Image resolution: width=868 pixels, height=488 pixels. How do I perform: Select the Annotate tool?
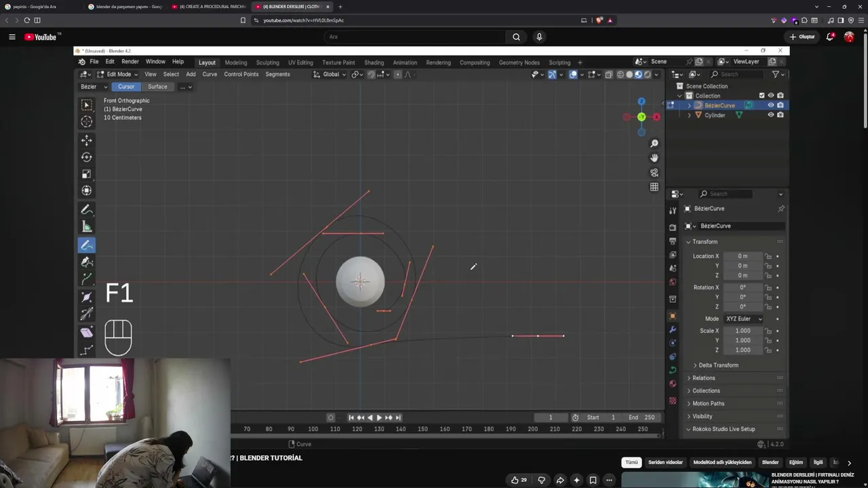(87, 210)
